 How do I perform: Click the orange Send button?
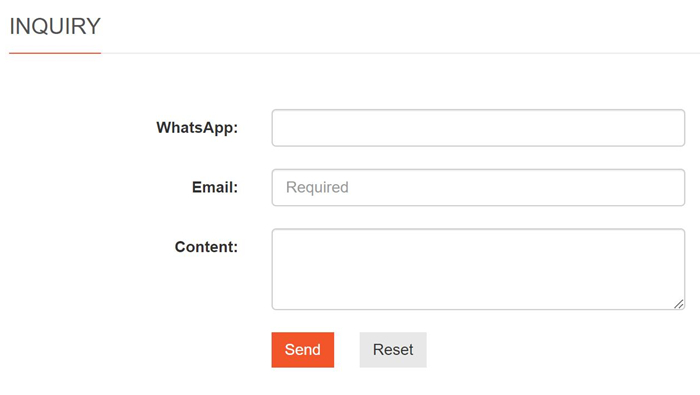click(x=303, y=349)
